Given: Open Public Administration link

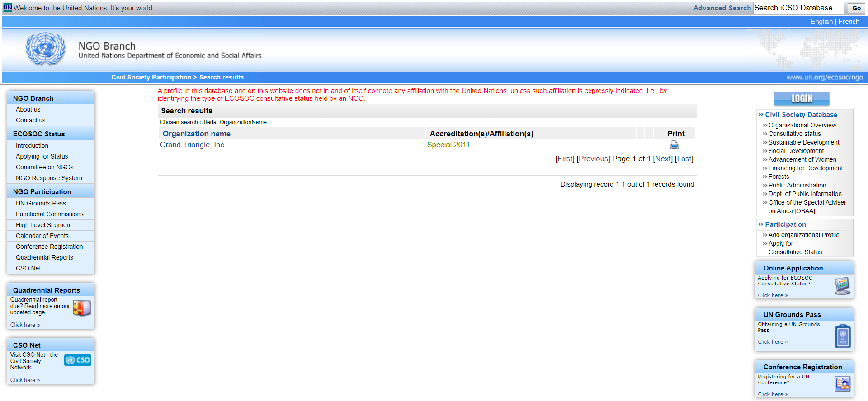Looking at the screenshot, I should (797, 185).
